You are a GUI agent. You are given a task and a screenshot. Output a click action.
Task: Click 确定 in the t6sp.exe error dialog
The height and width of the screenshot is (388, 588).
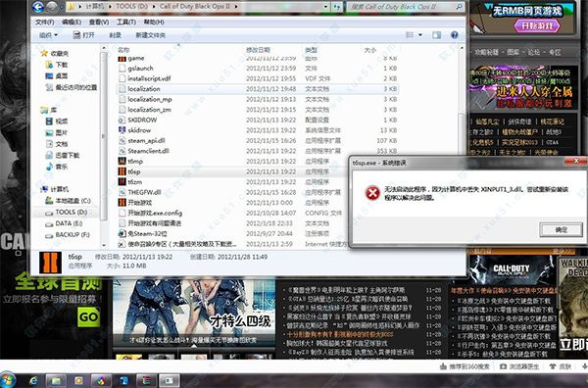[x=561, y=230]
